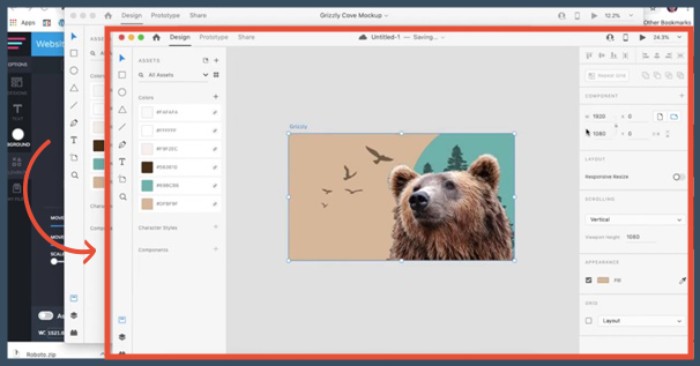The width and height of the screenshot is (700, 366).
Task: Select the teal color swatch in Assets
Action: [147, 186]
